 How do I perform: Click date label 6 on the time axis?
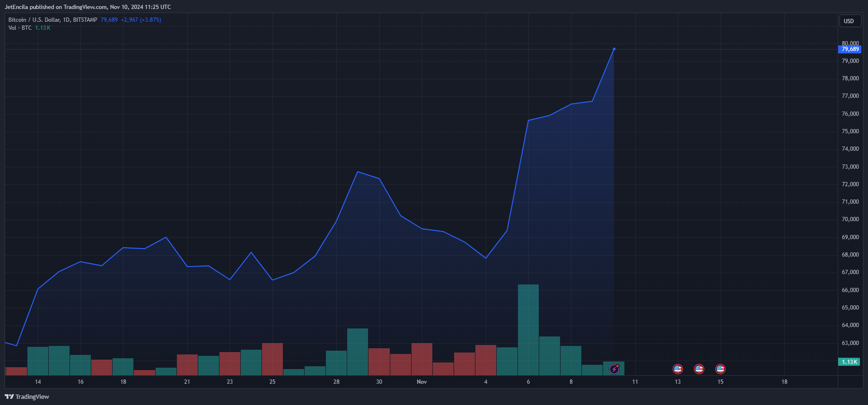528,382
